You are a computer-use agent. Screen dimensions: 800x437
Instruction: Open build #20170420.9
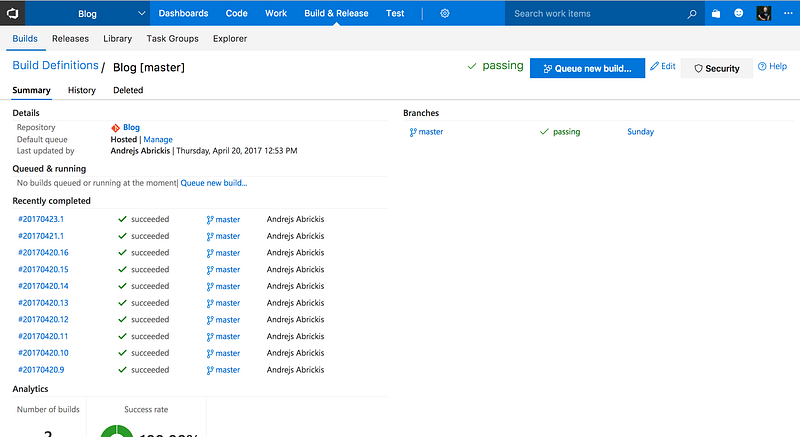(41, 370)
